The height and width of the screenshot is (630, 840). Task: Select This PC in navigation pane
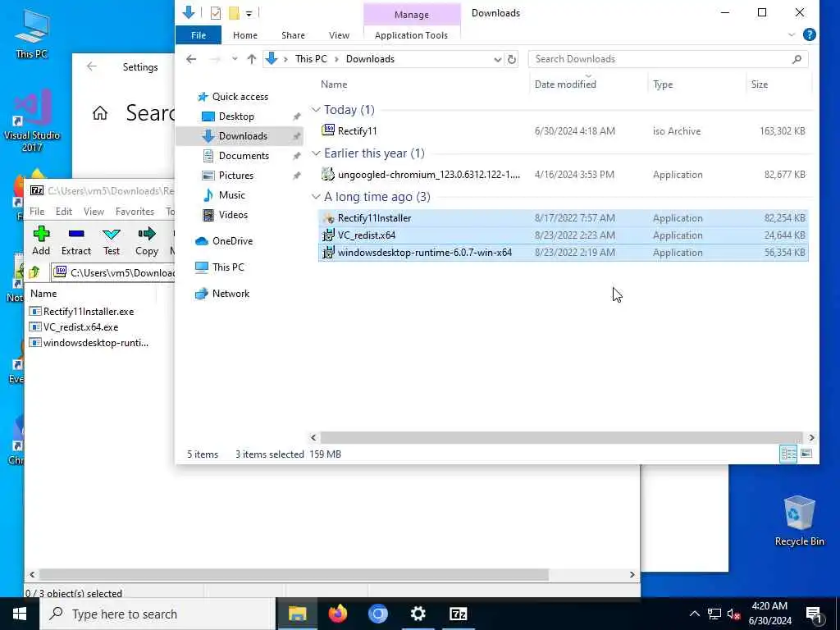(228, 267)
